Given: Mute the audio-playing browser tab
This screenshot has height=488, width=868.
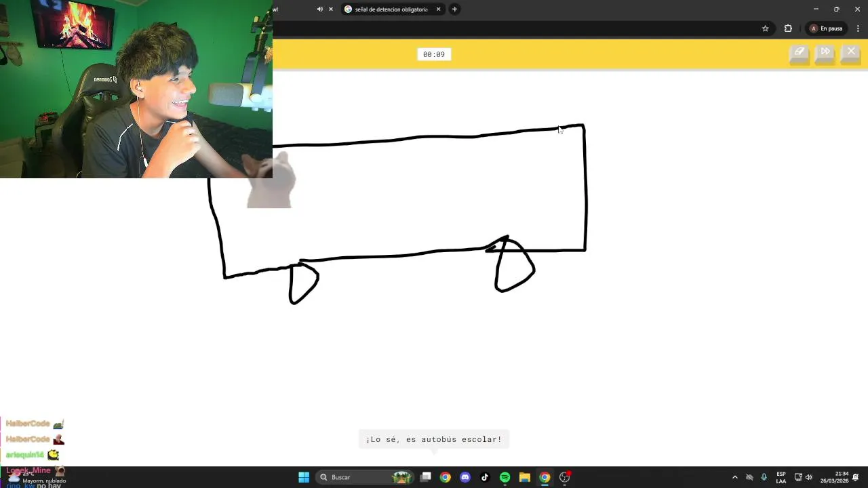Looking at the screenshot, I should pyautogui.click(x=320, y=9).
